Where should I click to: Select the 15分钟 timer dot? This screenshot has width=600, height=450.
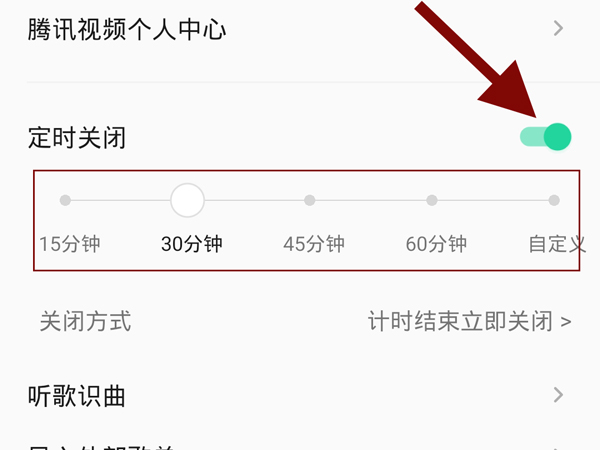65,200
